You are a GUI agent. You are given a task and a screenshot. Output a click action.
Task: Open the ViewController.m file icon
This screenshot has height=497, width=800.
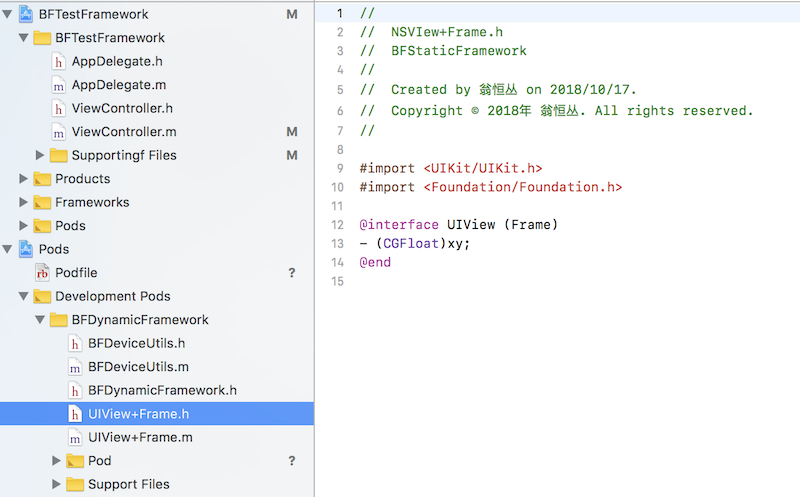point(59,132)
